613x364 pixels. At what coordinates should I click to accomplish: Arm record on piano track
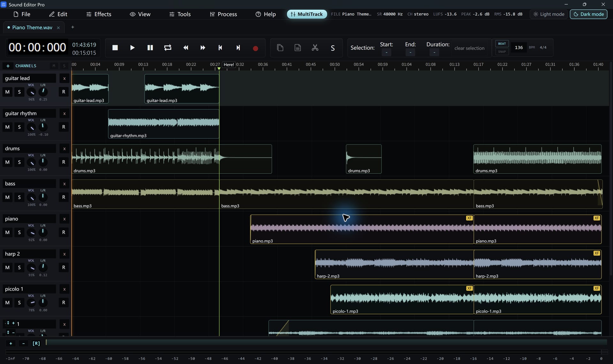tap(64, 232)
